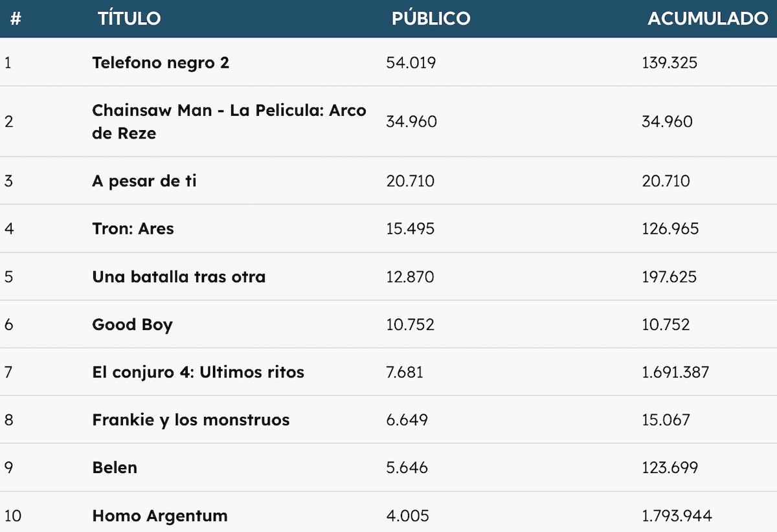Viewport: 777px width, 532px height.
Task: Click the 15.495 público cell
Action: 410,228
